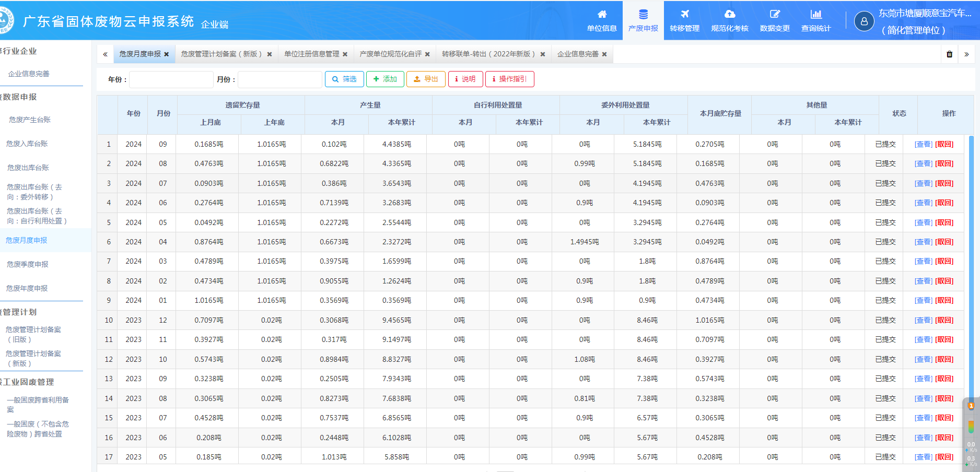Click the 年份 input field

point(171,79)
